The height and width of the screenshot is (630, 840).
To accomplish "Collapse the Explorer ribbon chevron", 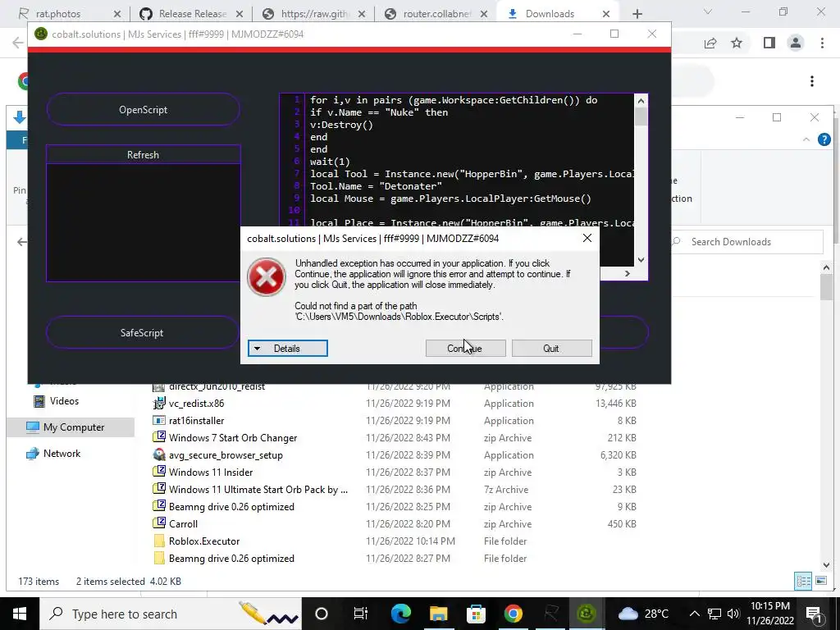I will [x=806, y=139].
